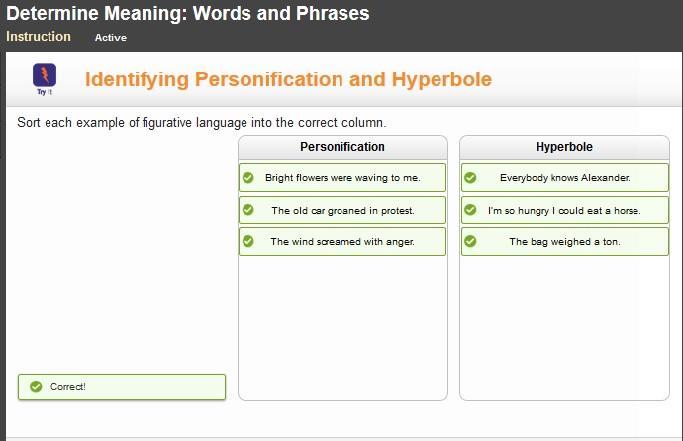This screenshot has width=683, height=441.
Task: Click checkmark icon beside 'The wind screamed'
Action: 248,241
